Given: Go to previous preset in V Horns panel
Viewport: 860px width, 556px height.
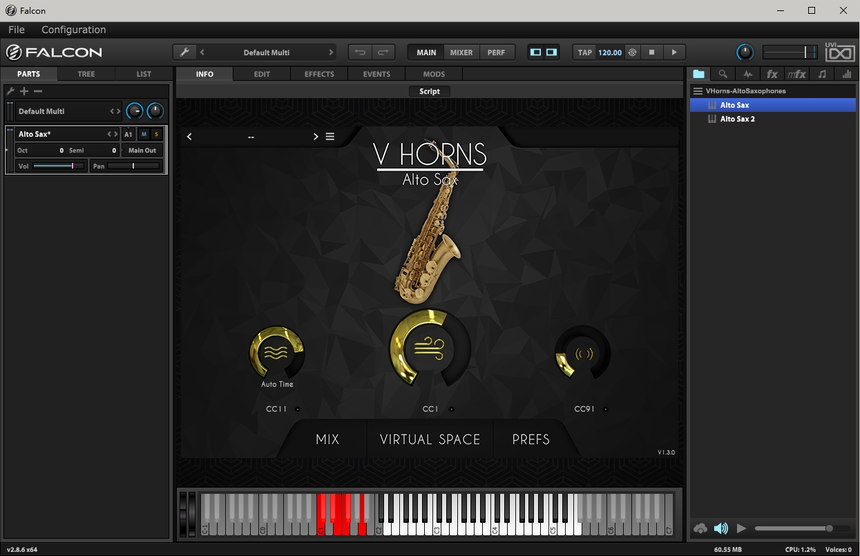Looking at the screenshot, I should click(189, 137).
